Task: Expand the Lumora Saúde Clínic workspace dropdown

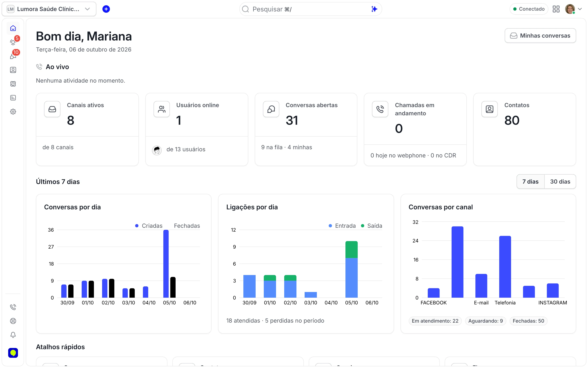Action: 49,9
